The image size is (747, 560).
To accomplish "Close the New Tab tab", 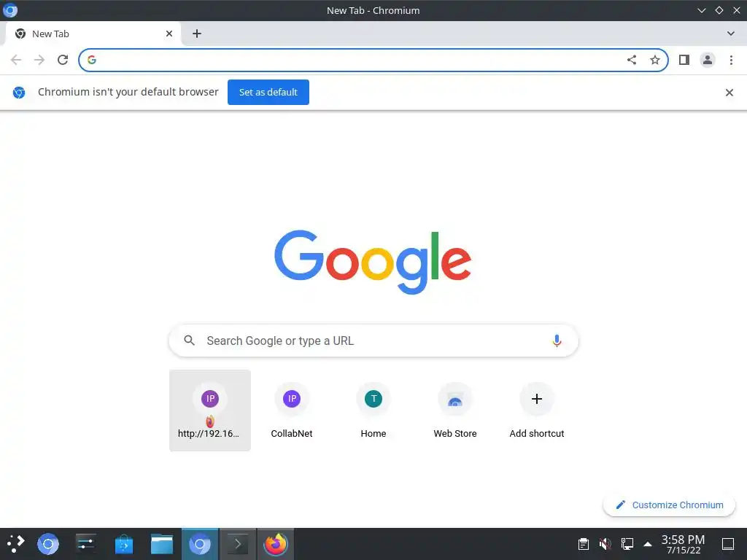I will pos(169,34).
